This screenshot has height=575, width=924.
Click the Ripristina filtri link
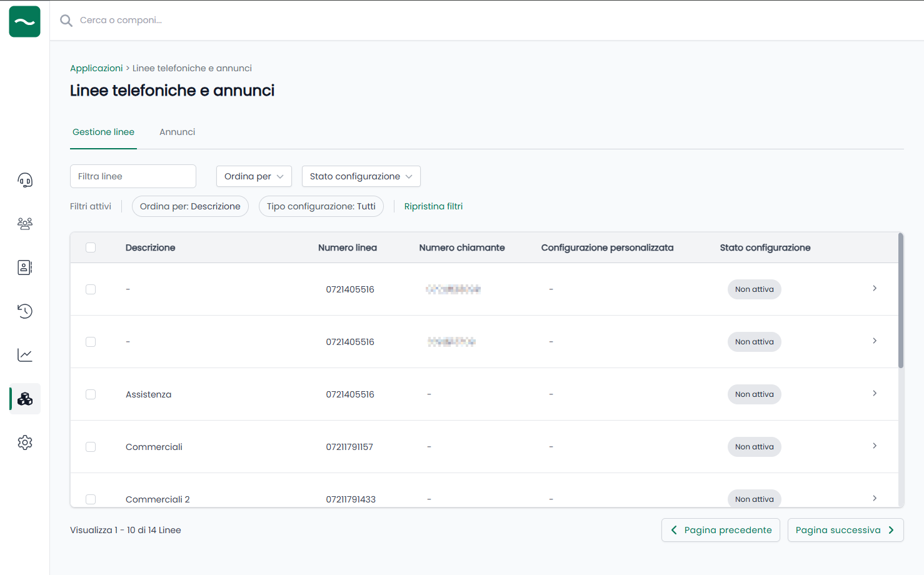click(433, 206)
